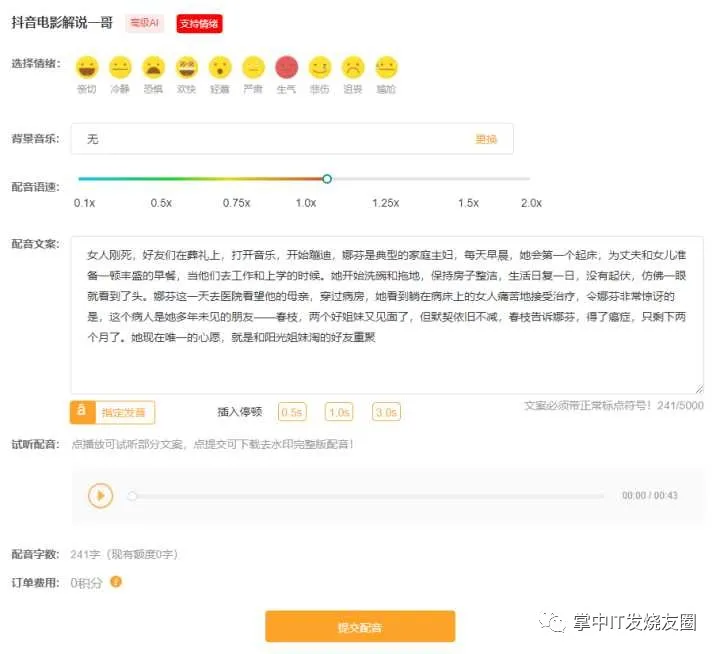This screenshot has height=654, width=720.
Task: Insert a 3.0s pause
Action: pos(386,411)
